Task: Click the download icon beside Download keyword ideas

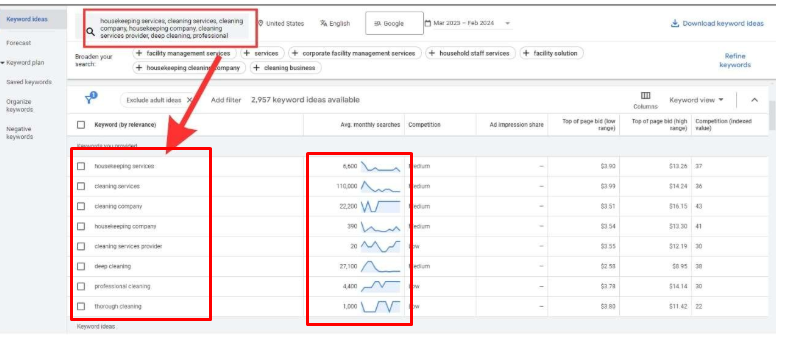Action: click(x=675, y=24)
